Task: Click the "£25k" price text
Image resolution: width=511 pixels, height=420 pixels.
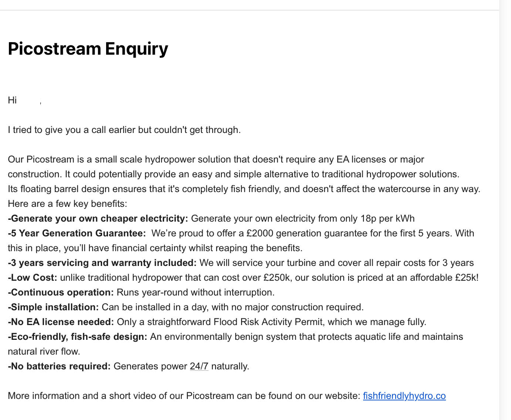Action: coord(466,277)
